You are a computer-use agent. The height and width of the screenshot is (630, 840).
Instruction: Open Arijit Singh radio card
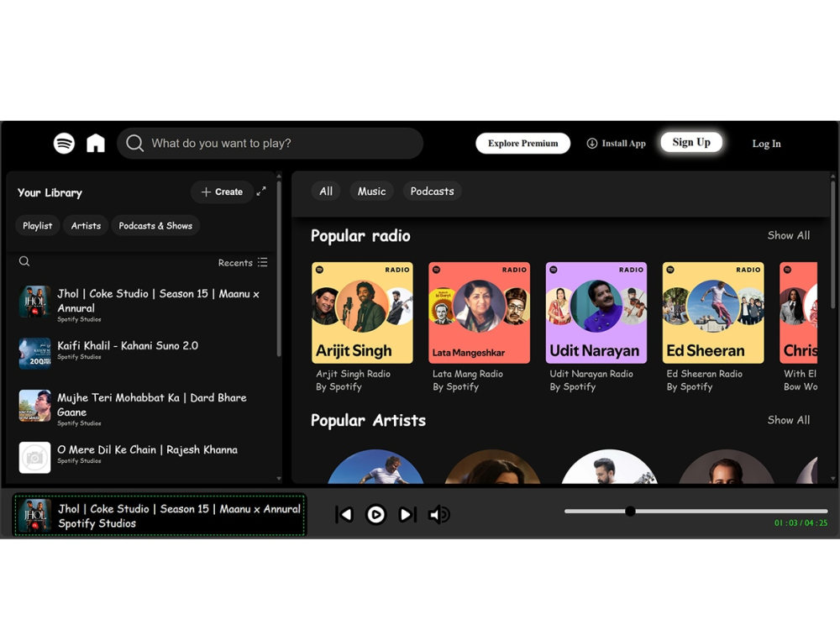click(x=362, y=312)
